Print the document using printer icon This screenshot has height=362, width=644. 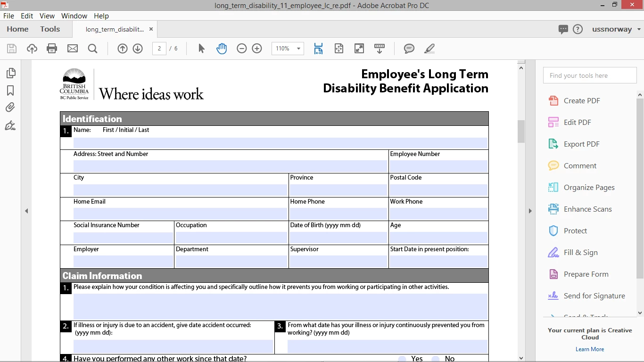point(52,49)
